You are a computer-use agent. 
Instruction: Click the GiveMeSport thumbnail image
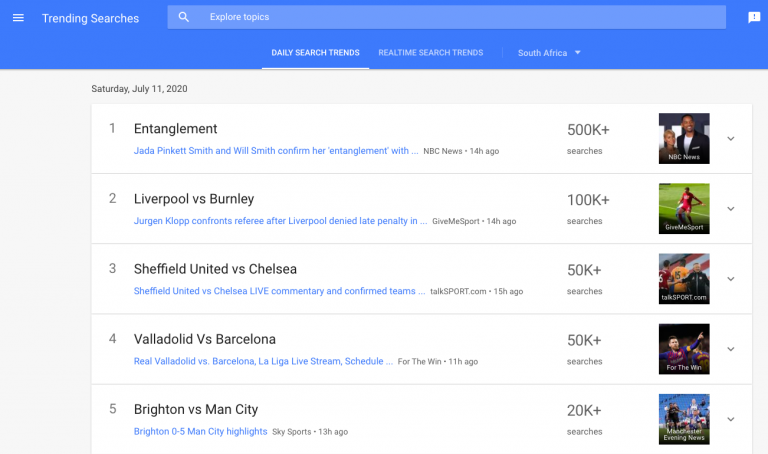coord(684,208)
